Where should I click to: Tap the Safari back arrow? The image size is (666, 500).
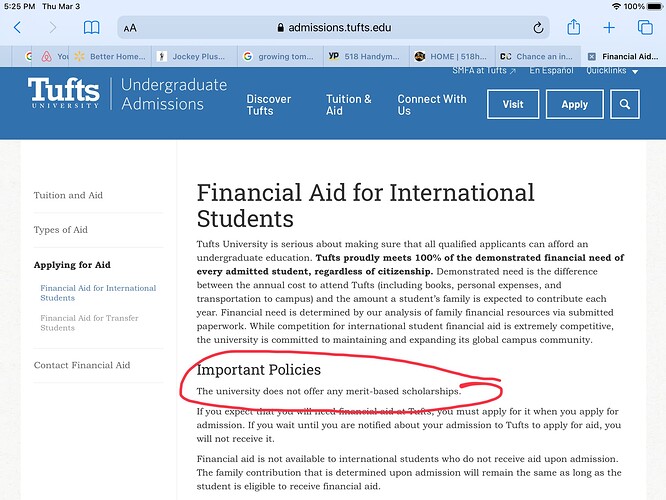17,28
